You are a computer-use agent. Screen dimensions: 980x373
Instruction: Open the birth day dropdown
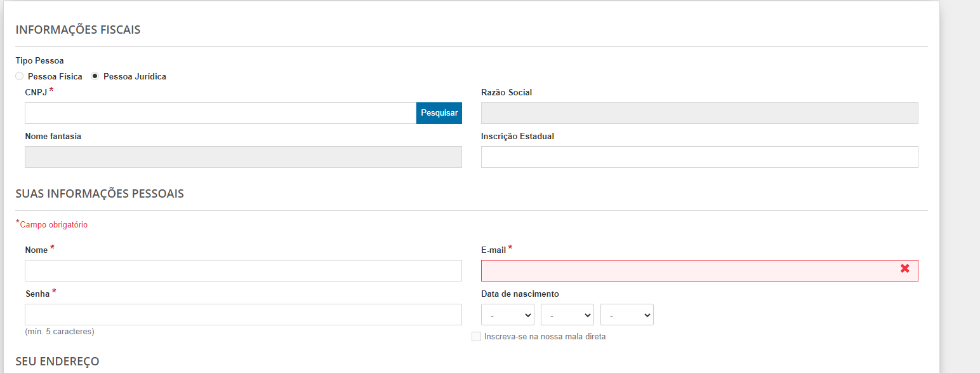[x=508, y=315]
